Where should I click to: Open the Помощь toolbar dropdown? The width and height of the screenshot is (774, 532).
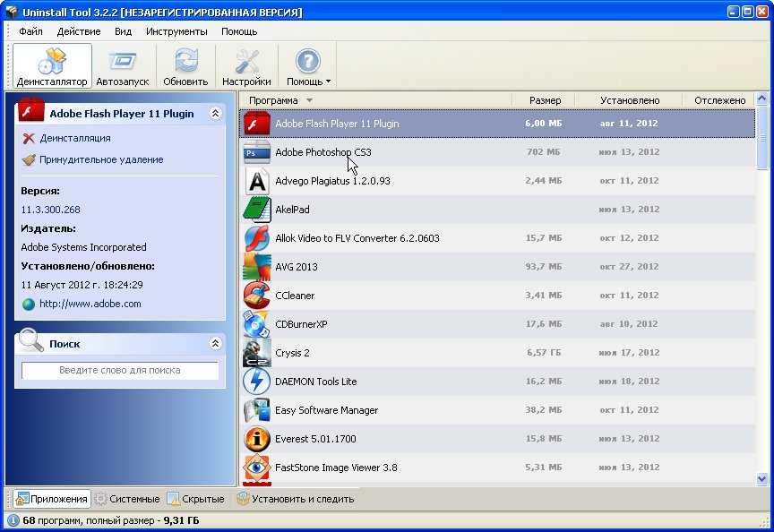(308, 66)
